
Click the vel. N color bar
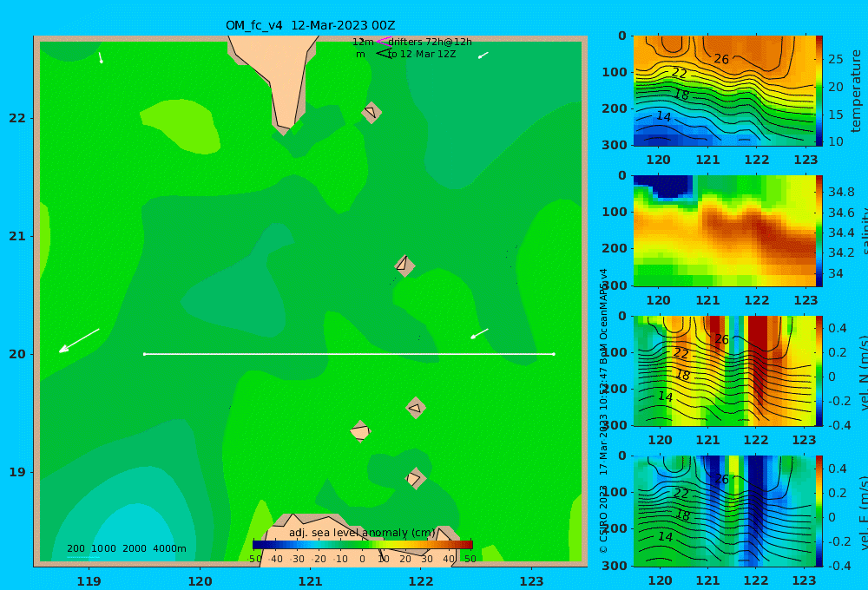click(x=819, y=370)
